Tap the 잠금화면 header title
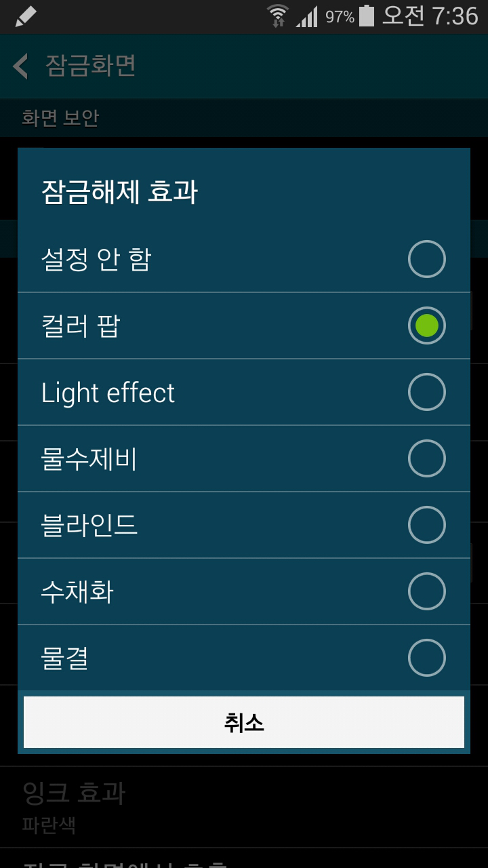Screen dimensions: 488x868 (x=91, y=66)
